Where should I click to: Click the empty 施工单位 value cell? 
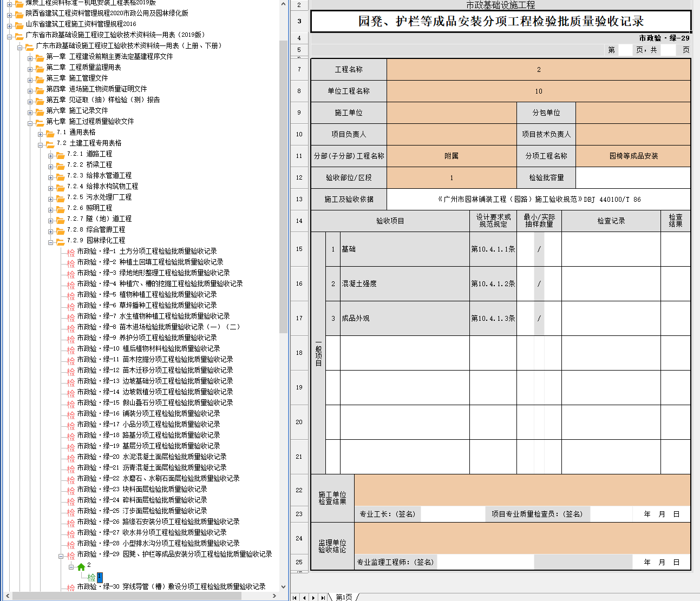click(x=452, y=113)
